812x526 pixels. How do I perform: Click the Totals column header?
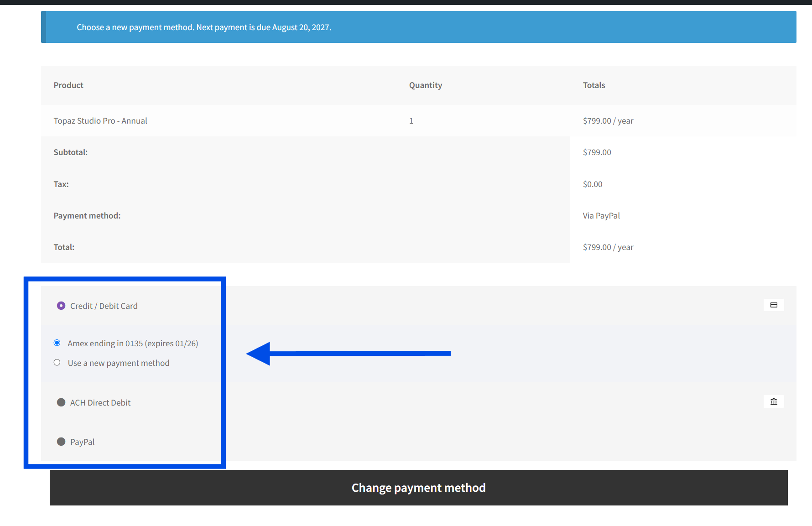(594, 85)
